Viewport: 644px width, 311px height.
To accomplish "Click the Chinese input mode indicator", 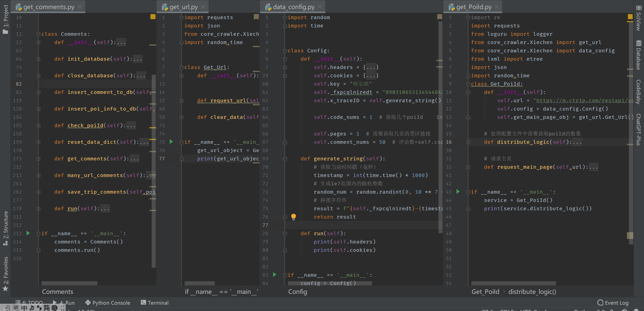I will coord(24,308).
